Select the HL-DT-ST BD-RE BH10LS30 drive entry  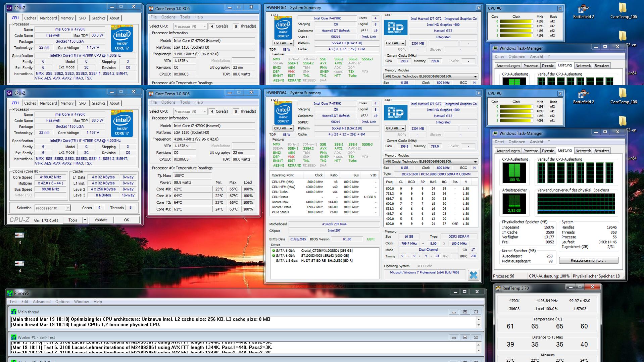coord(327,261)
